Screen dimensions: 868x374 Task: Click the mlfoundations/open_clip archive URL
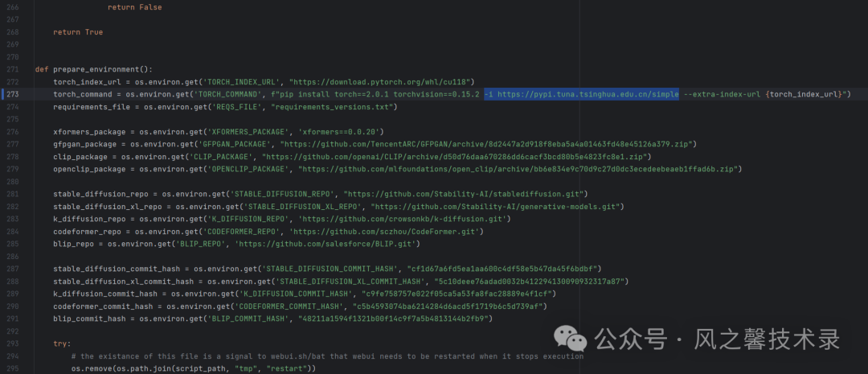[x=520, y=169]
